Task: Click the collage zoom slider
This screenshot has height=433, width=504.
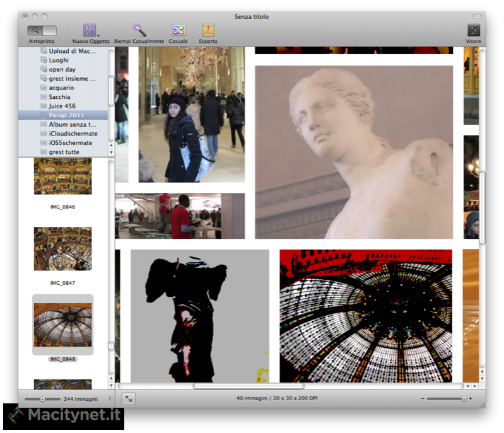Action: click(447, 398)
